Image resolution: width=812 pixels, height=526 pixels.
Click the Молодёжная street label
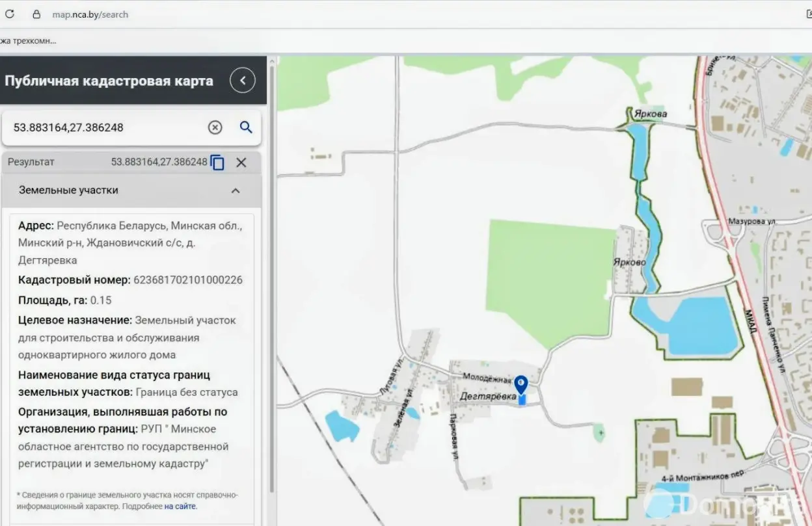pyautogui.click(x=487, y=378)
